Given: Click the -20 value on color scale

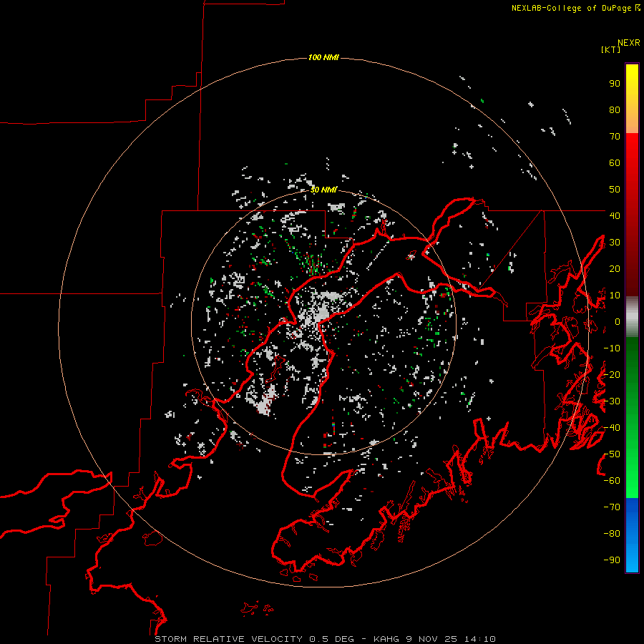Looking at the screenshot, I should 612,374.
